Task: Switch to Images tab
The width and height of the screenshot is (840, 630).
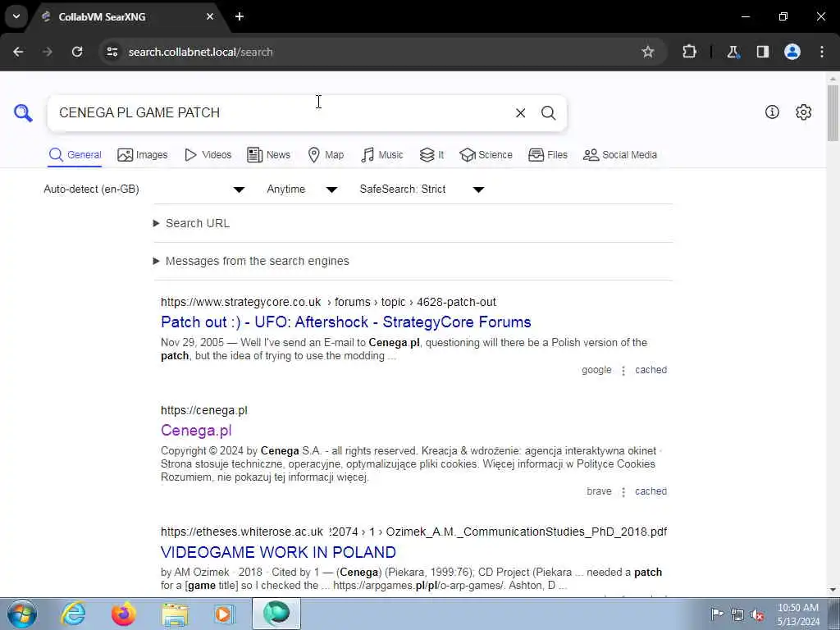Action: coord(143,155)
